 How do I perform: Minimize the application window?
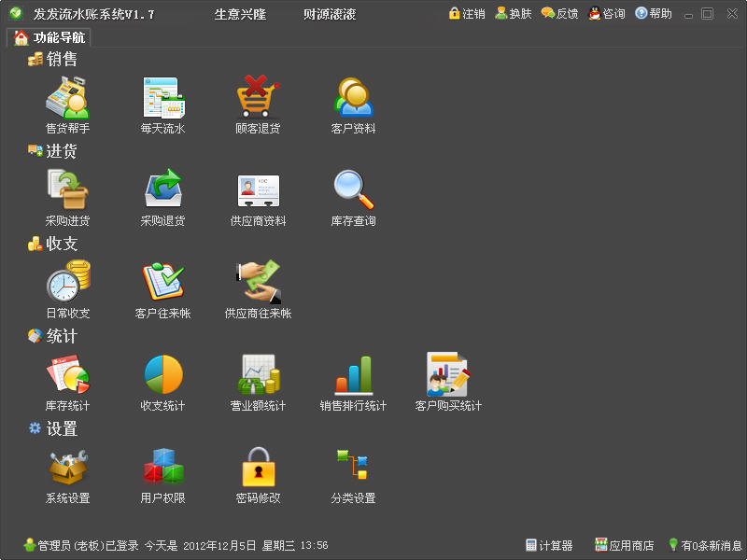click(x=688, y=14)
